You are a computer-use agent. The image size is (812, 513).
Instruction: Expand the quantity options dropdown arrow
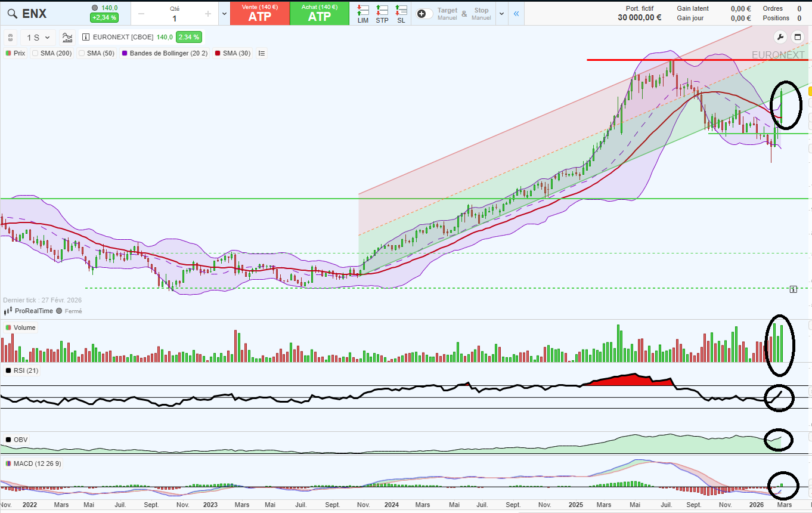tap(224, 14)
